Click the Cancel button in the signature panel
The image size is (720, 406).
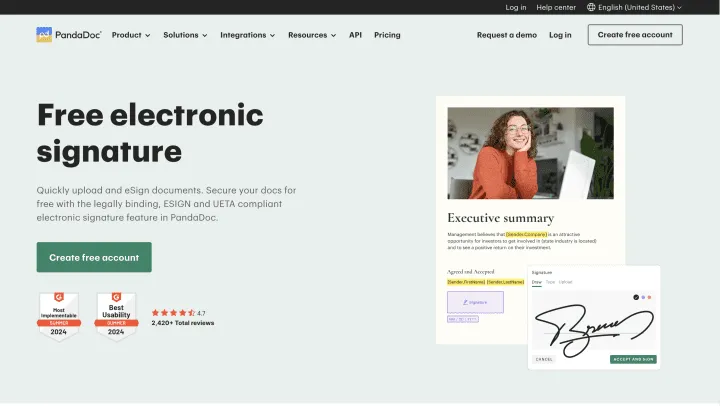(x=544, y=359)
